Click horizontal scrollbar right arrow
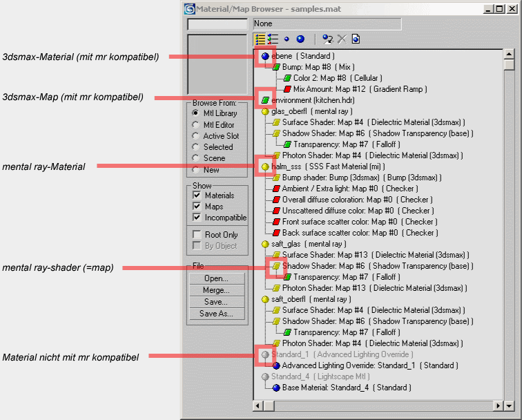This screenshot has height=420, width=522. click(x=499, y=405)
